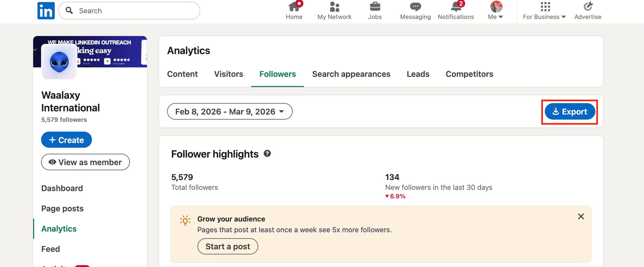
Task: Click the '134' new followers value
Action: point(392,177)
